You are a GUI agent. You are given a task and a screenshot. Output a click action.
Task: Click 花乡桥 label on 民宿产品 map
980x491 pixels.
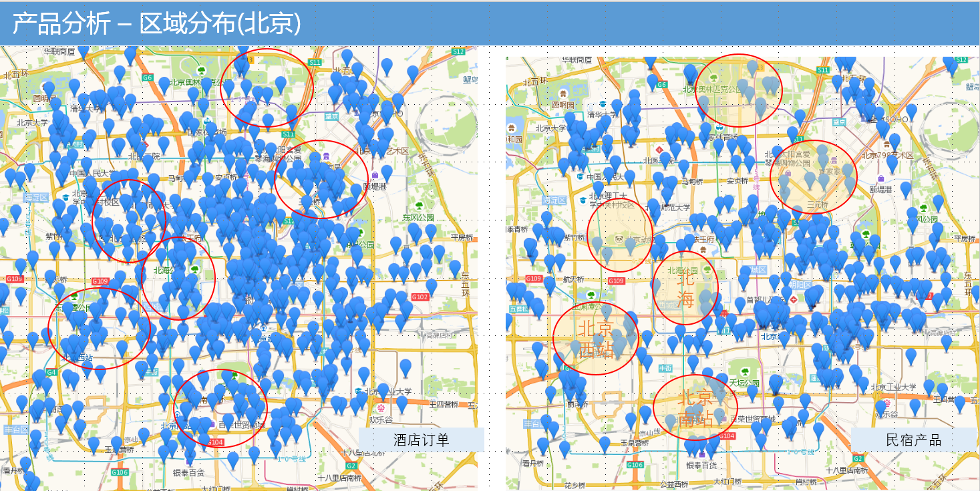click(575, 485)
